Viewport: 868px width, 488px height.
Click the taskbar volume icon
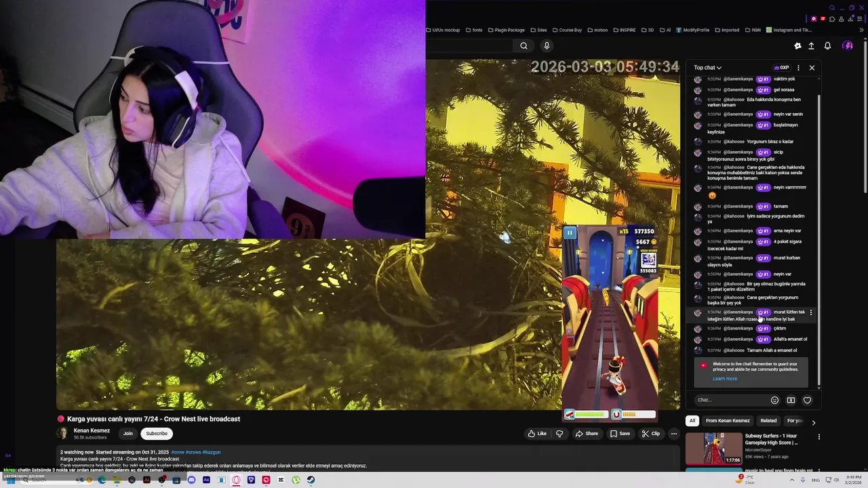[837, 480]
